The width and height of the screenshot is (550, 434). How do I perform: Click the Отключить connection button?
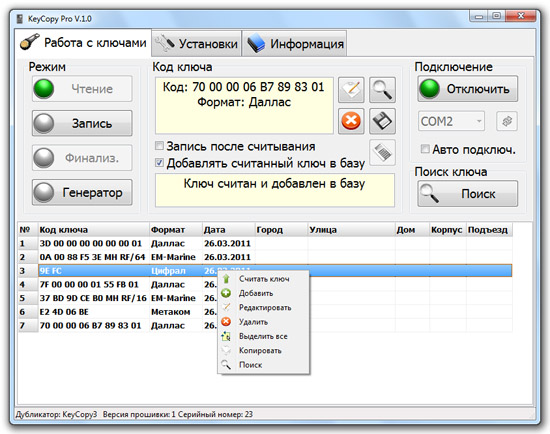coord(468,89)
